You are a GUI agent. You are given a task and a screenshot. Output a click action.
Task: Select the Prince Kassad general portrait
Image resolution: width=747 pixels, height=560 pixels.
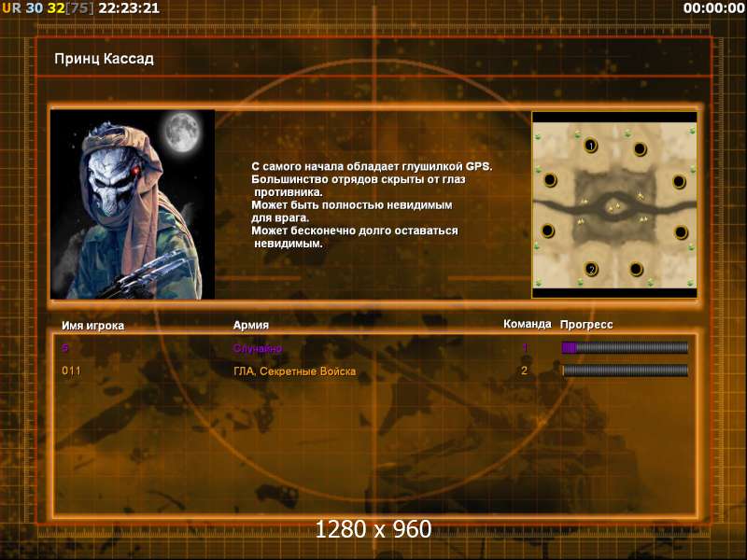pos(133,204)
